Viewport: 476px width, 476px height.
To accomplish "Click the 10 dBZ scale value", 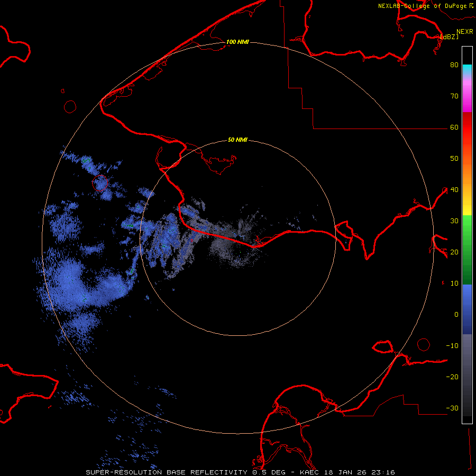I will point(454,283).
